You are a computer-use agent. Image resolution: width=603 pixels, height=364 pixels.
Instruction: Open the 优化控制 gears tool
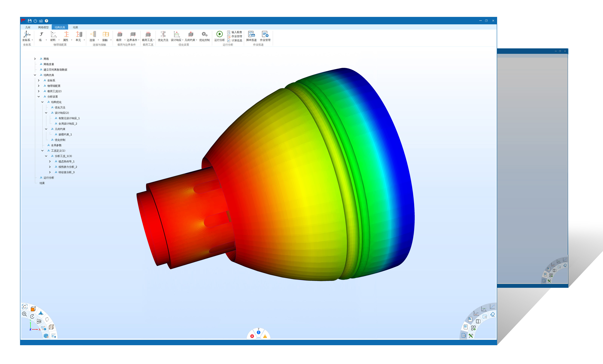pyautogui.click(x=204, y=34)
